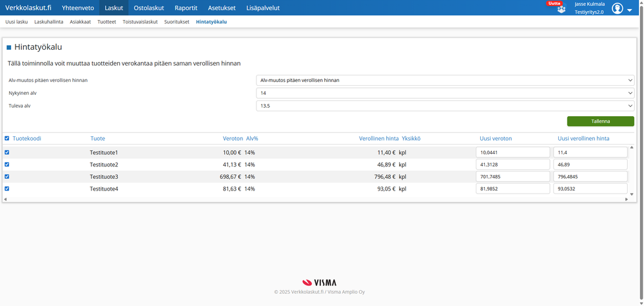Sort by the Uusi verollinen hinta column
This screenshot has height=306, width=644.
coord(583,139)
